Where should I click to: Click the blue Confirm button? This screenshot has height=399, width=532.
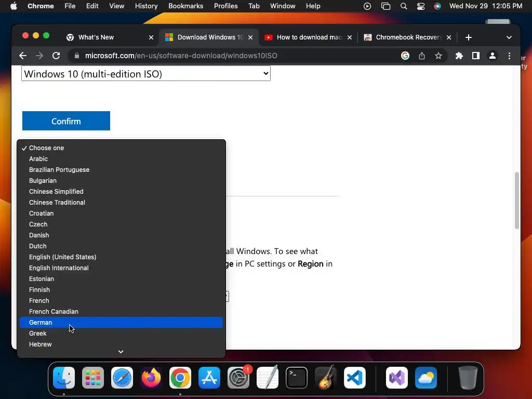66,121
